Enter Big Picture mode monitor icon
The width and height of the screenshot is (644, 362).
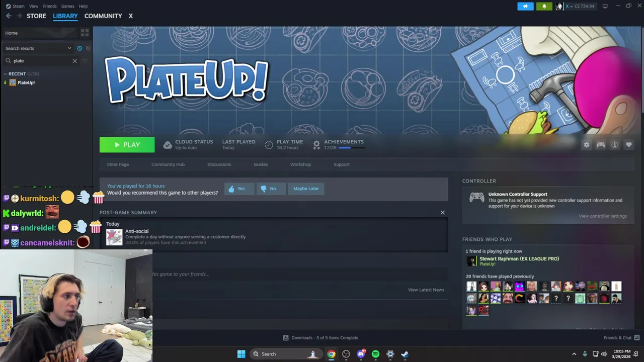click(x=605, y=6)
